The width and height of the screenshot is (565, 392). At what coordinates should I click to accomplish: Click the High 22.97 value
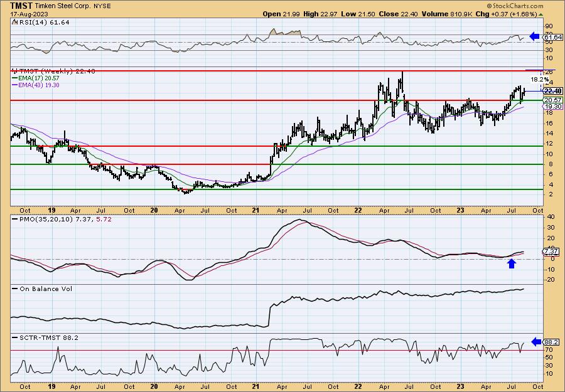[320, 14]
